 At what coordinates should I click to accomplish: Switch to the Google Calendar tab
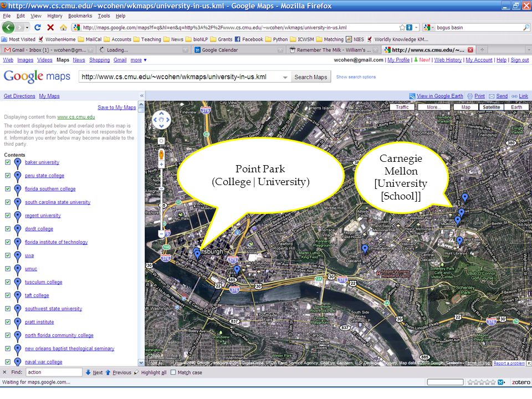238,50
